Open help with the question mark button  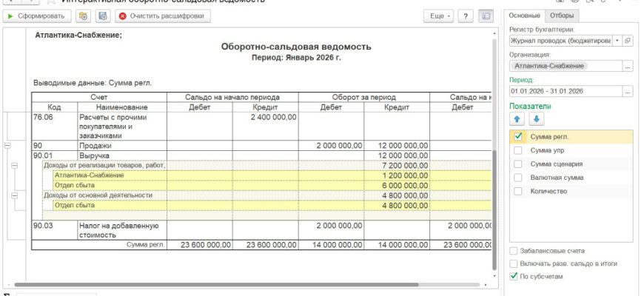click(466, 16)
